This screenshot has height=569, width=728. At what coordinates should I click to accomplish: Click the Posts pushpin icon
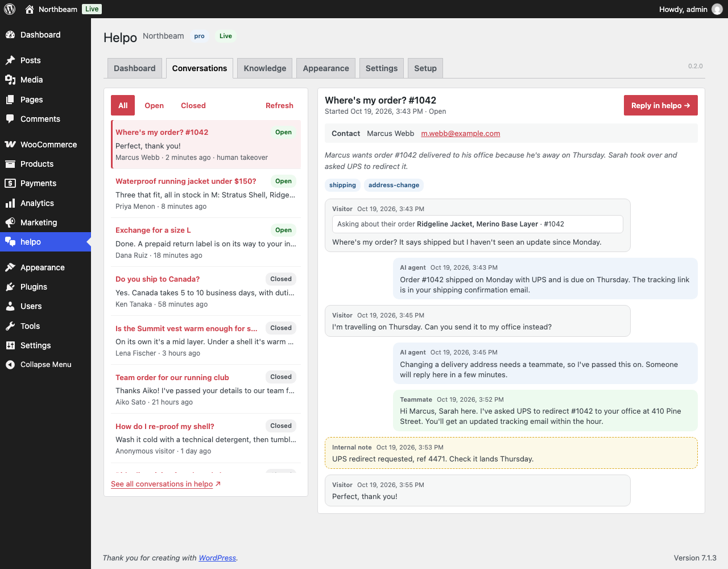[x=10, y=60]
